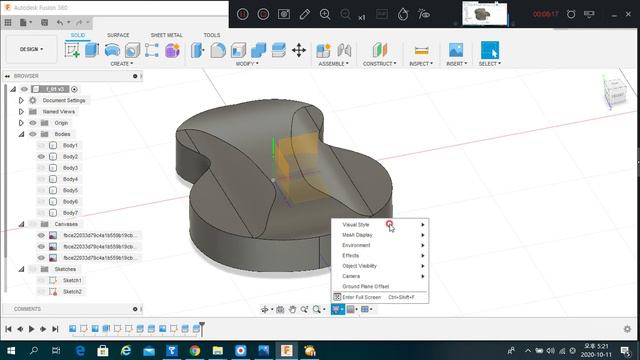The height and width of the screenshot is (360, 640).
Task: Choose Enter Full Screen
Action: point(380,297)
